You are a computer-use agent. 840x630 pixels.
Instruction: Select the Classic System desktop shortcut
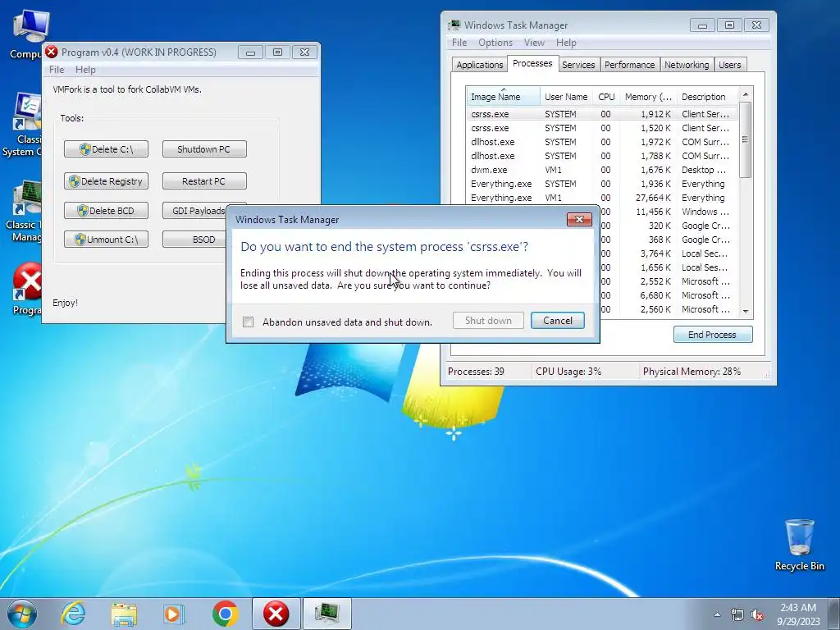point(24,126)
